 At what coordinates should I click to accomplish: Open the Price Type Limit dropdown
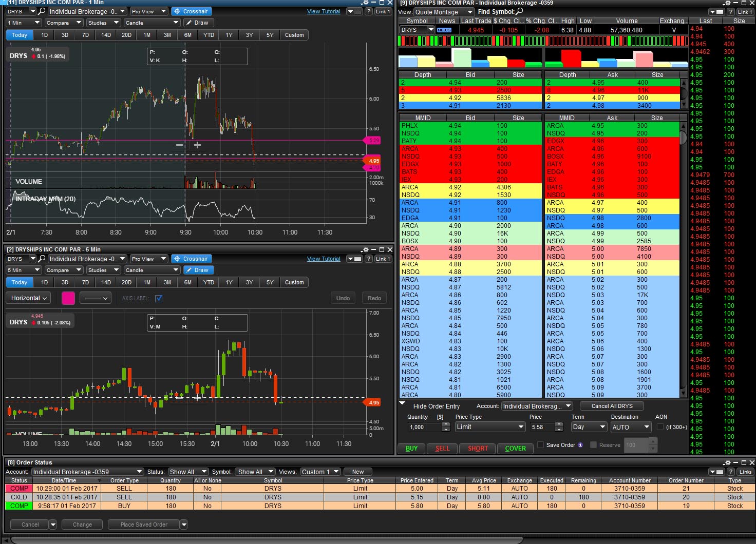[x=490, y=427]
